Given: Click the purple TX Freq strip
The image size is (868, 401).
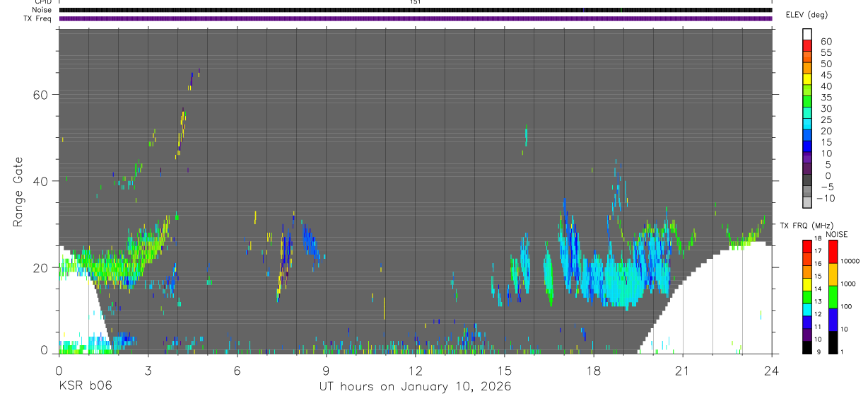Looking at the screenshot, I should tap(416, 18).
